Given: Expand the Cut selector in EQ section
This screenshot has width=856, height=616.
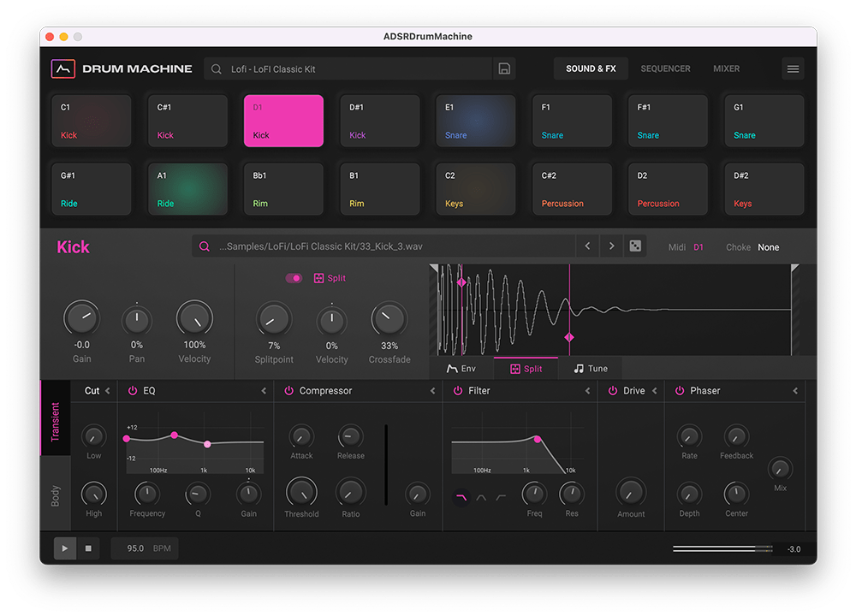Looking at the screenshot, I should pyautogui.click(x=106, y=390).
